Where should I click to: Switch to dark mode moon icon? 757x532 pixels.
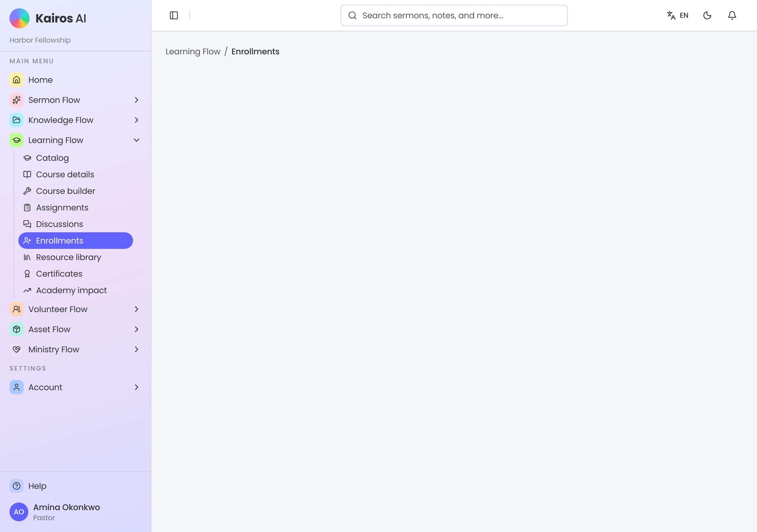click(x=707, y=15)
